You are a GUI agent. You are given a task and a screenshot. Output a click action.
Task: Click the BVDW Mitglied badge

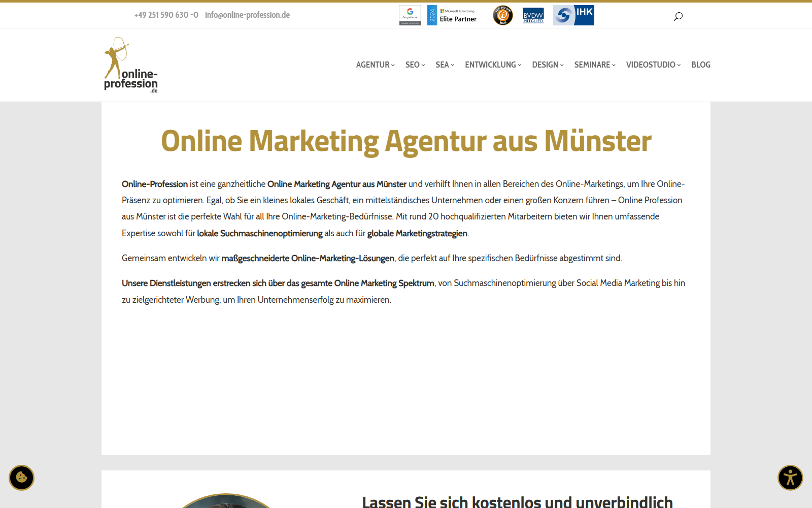point(533,15)
